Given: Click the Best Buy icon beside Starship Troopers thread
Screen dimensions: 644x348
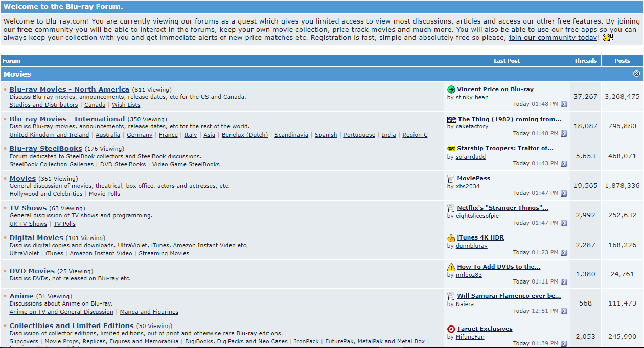Looking at the screenshot, I should (x=451, y=149).
